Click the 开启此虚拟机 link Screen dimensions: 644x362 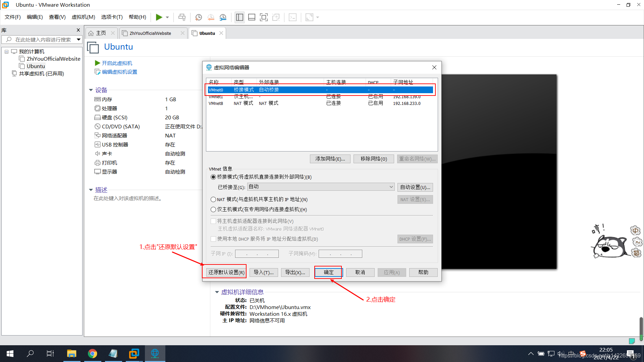coord(117,63)
